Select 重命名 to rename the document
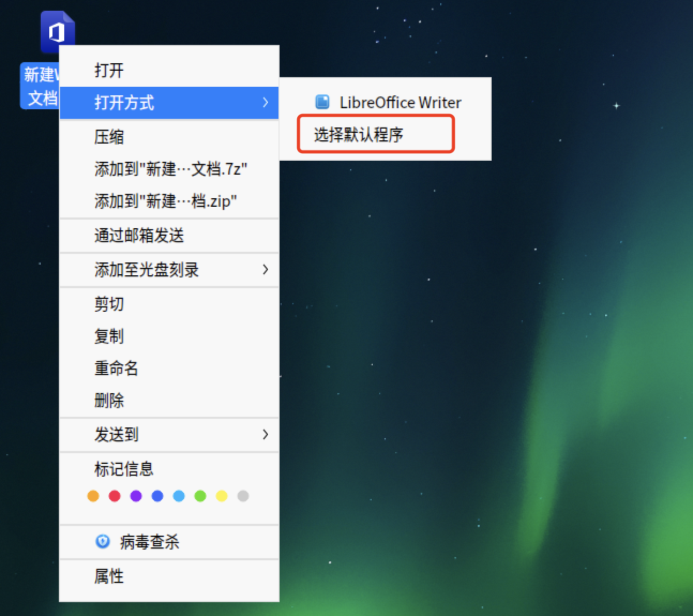The width and height of the screenshot is (693, 616). coord(116,369)
